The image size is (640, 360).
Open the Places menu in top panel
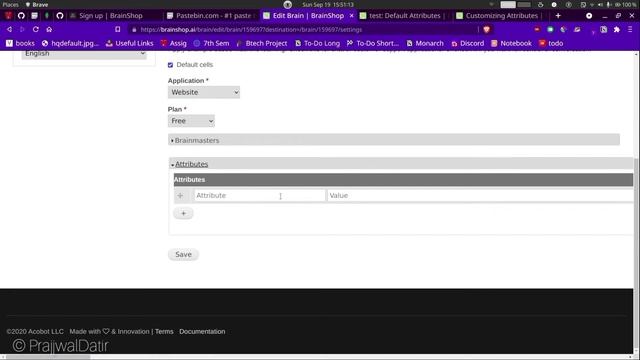[x=11, y=4]
